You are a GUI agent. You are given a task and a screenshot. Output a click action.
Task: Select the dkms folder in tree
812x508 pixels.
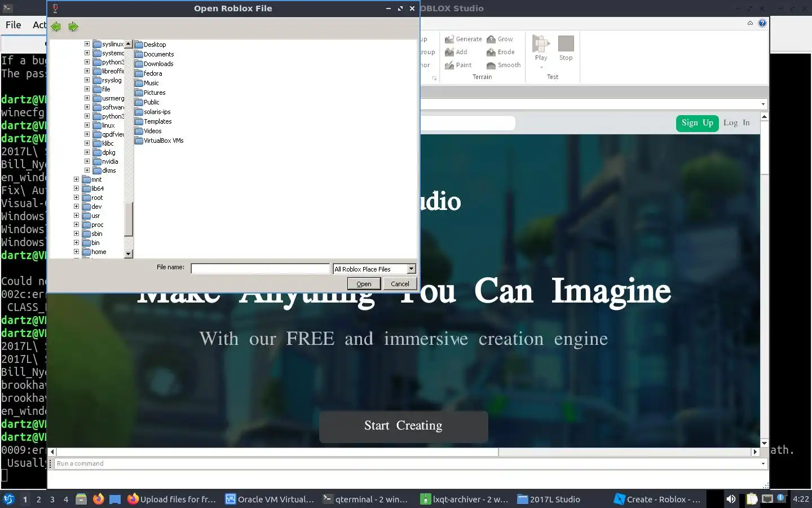tap(105, 170)
